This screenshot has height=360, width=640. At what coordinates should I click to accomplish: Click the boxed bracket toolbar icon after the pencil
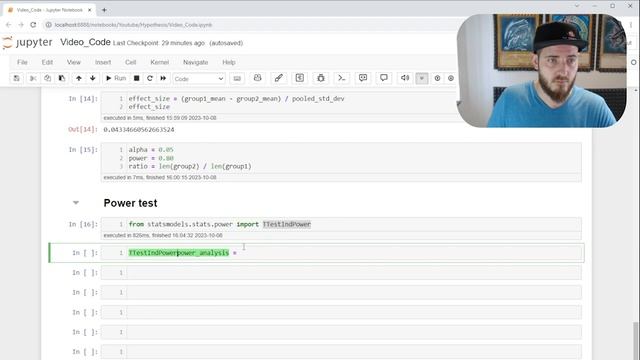[300, 78]
